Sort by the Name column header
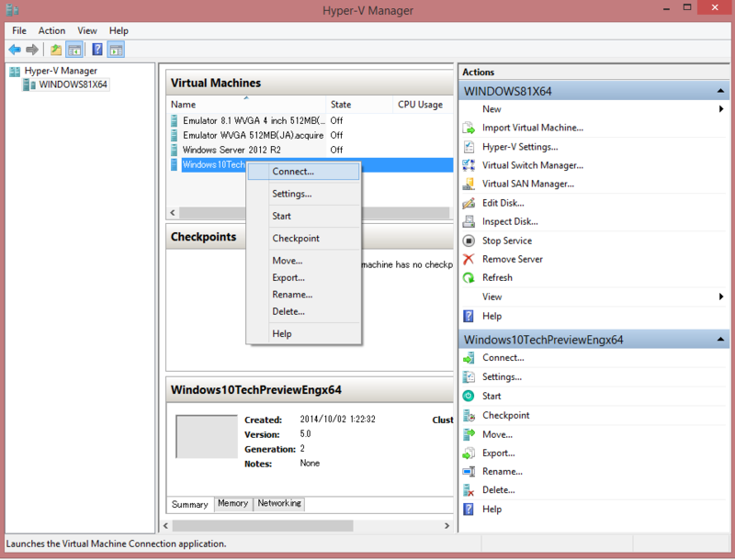735x560 pixels. [x=246, y=105]
